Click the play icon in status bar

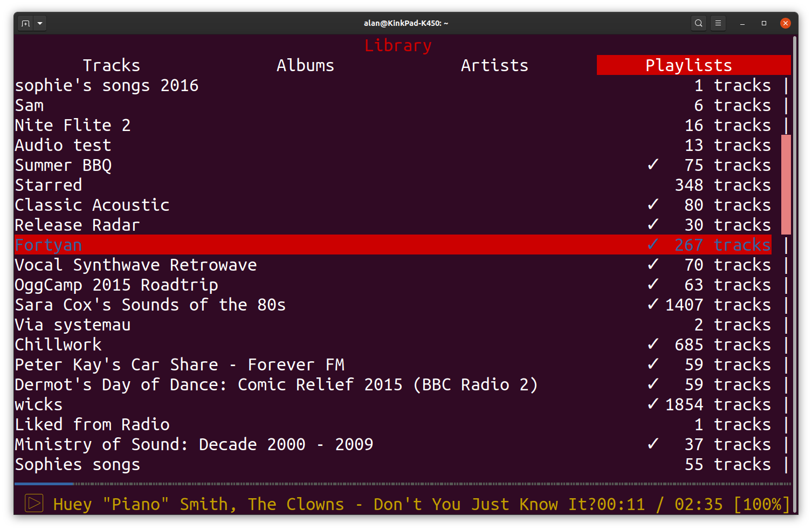point(34,504)
